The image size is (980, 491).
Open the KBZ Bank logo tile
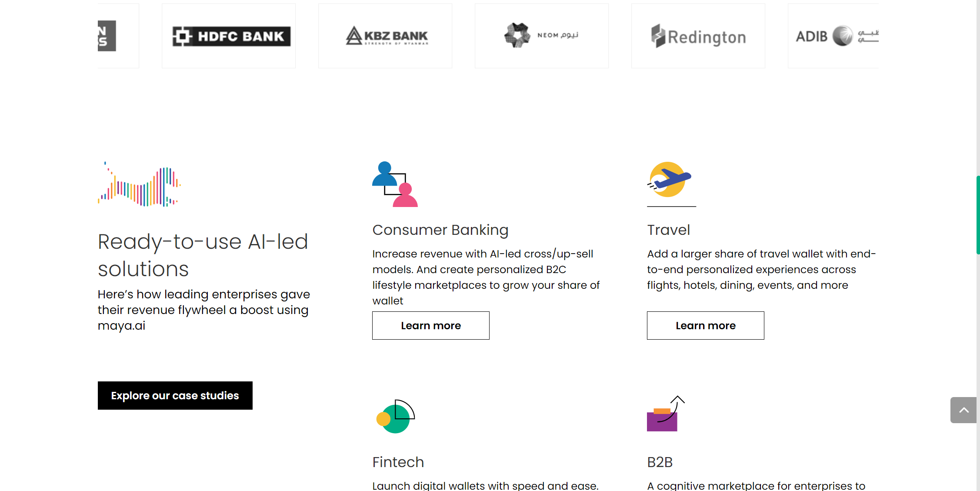pos(385,36)
